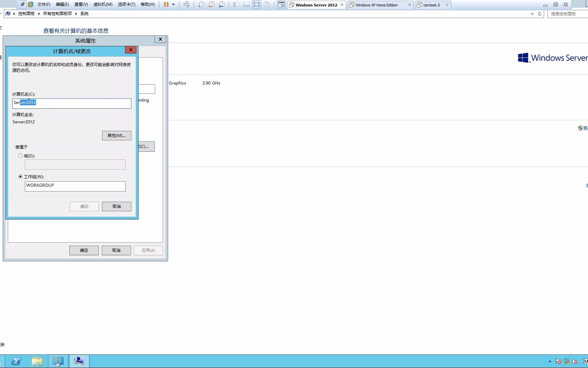
Task: Click the WORKGROUP text field
Action: click(x=75, y=186)
